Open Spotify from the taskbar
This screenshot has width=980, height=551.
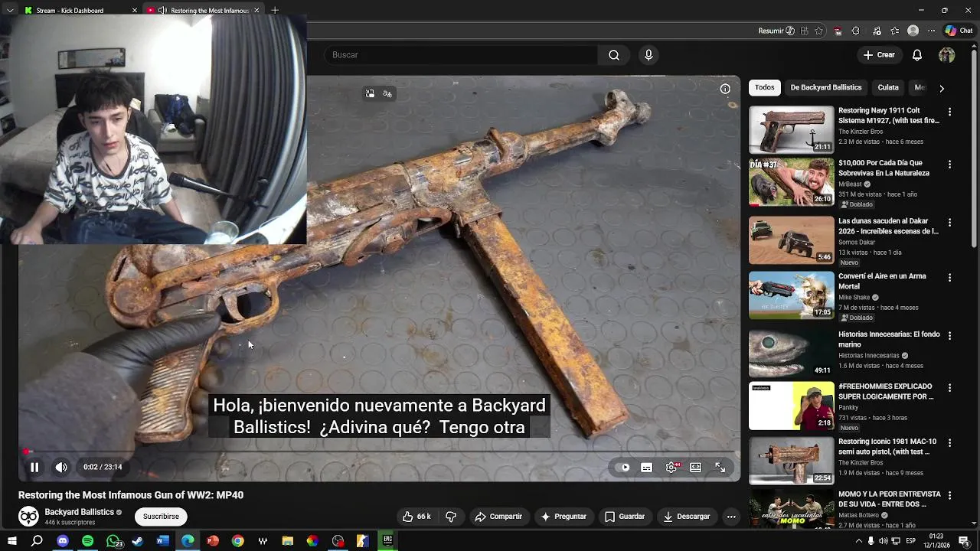click(x=87, y=541)
